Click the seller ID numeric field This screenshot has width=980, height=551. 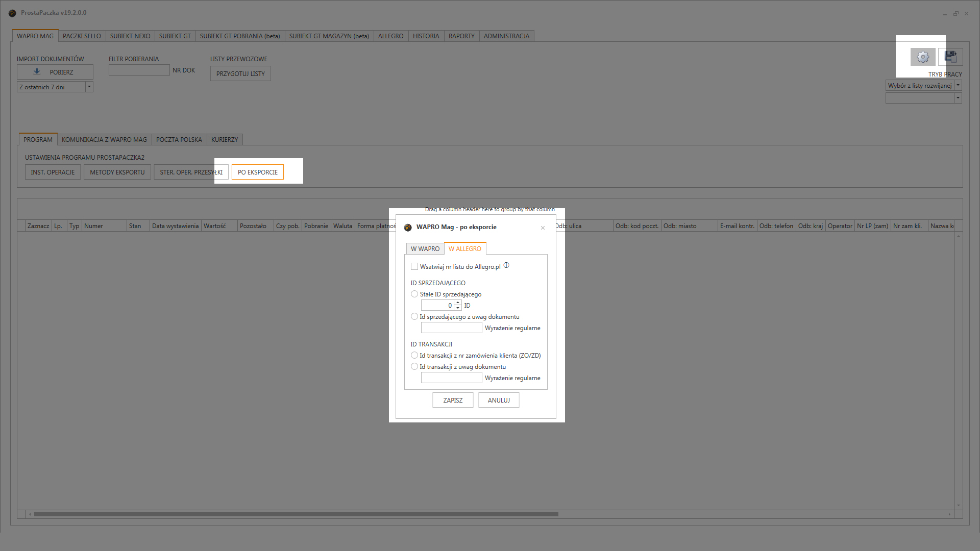(437, 305)
